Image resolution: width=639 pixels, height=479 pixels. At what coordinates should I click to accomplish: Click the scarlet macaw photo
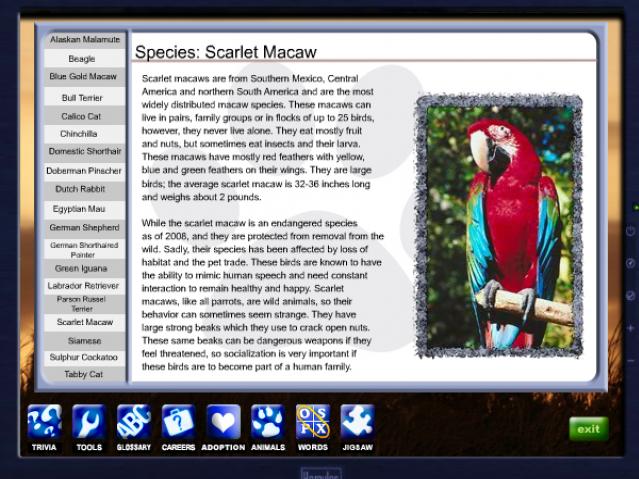point(499,226)
